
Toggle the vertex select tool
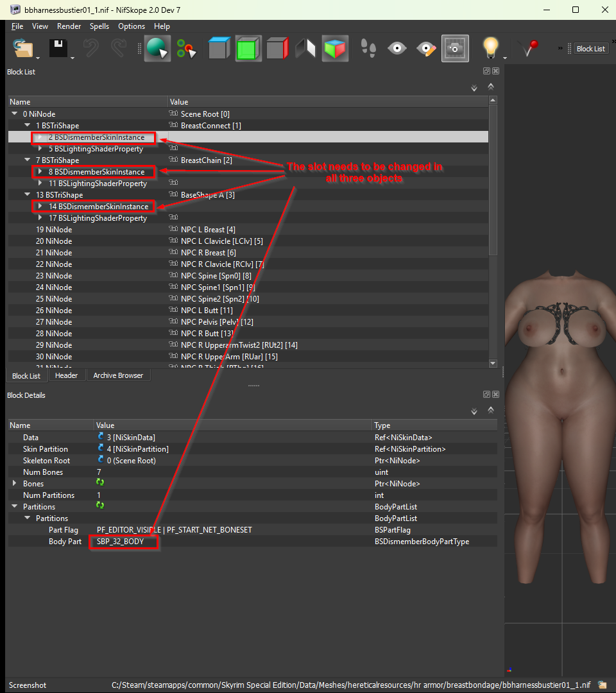(x=186, y=48)
